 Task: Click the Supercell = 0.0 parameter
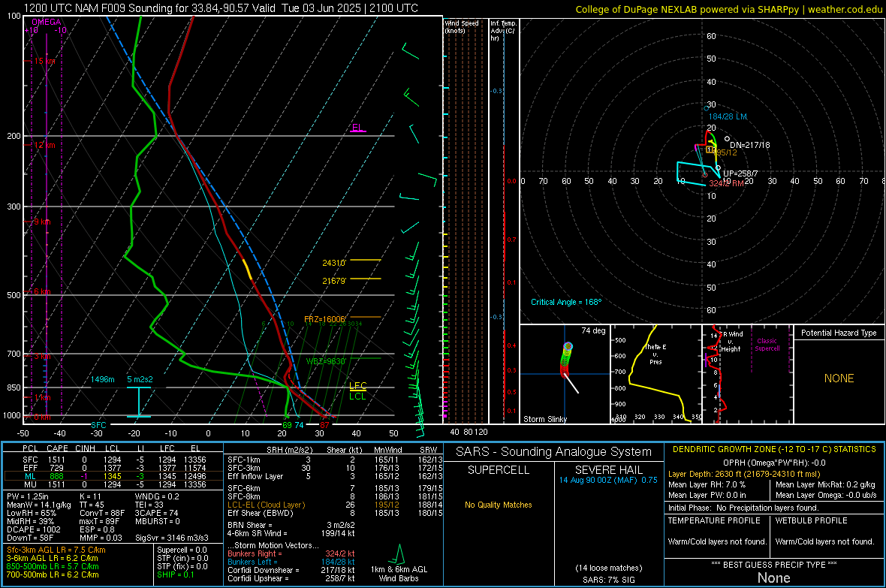tap(182, 550)
